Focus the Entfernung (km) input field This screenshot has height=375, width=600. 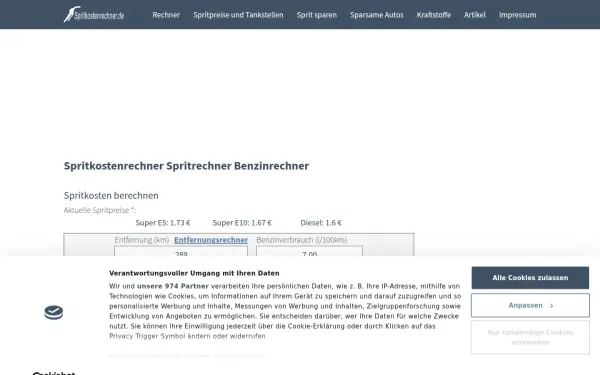[181, 251]
